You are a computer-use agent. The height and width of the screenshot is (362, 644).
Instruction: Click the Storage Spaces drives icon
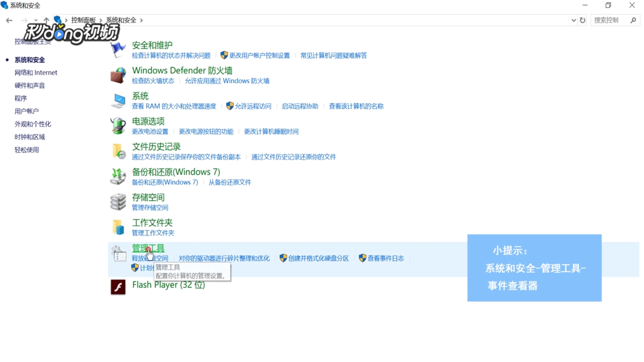point(118,202)
